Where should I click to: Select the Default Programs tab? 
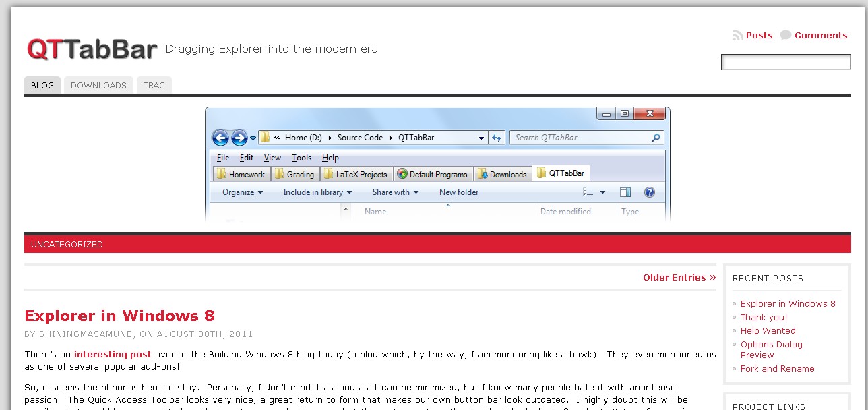(433, 174)
